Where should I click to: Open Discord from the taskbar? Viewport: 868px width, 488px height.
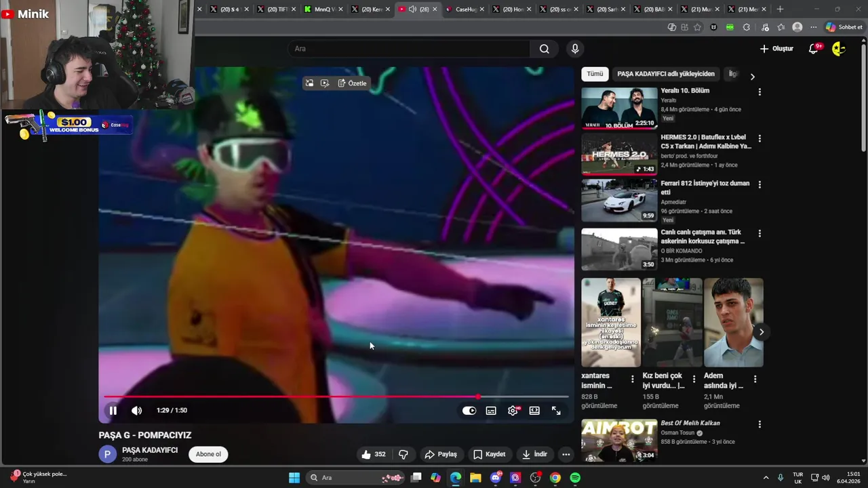coord(496,478)
